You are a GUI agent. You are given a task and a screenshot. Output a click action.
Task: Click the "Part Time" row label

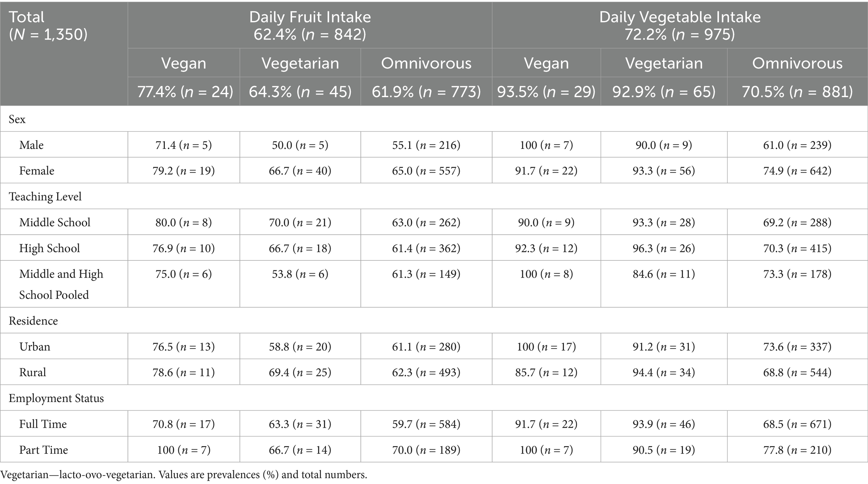click(x=43, y=450)
